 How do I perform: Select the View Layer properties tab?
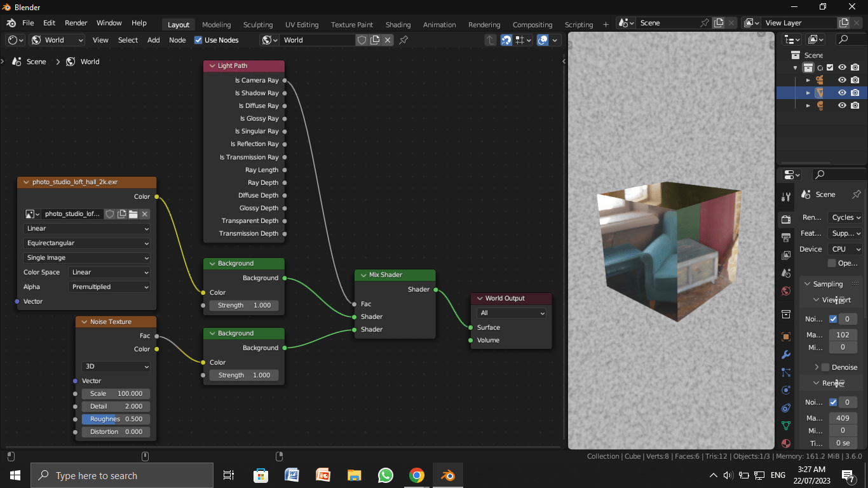[786, 254]
